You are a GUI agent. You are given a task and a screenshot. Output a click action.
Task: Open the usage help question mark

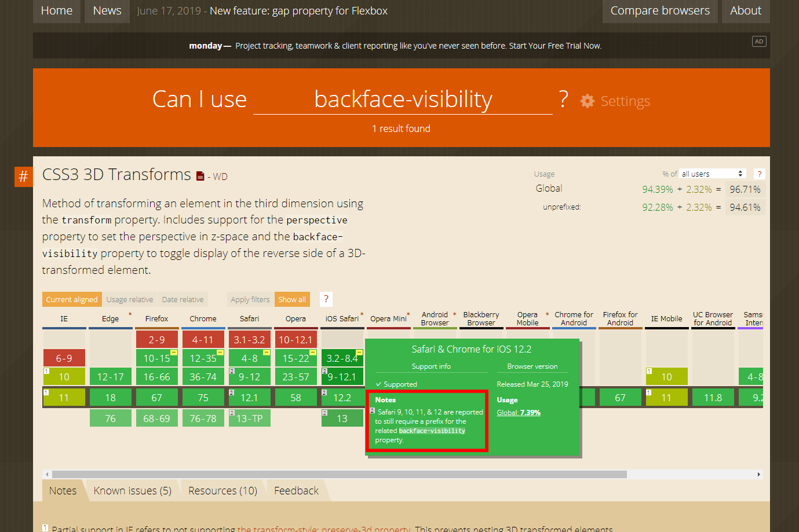(x=760, y=174)
